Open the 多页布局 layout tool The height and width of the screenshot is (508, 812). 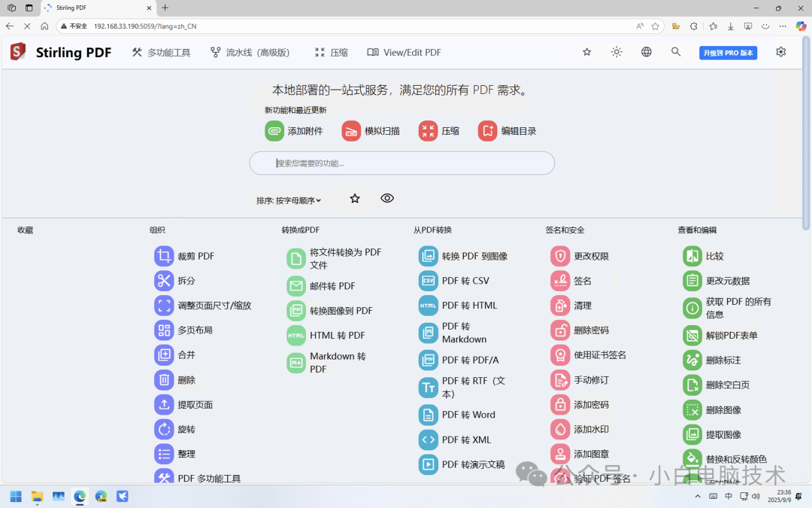184,330
